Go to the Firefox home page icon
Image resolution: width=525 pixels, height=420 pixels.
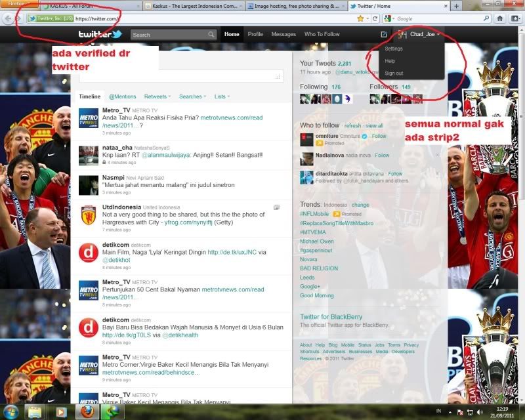coord(500,18)
